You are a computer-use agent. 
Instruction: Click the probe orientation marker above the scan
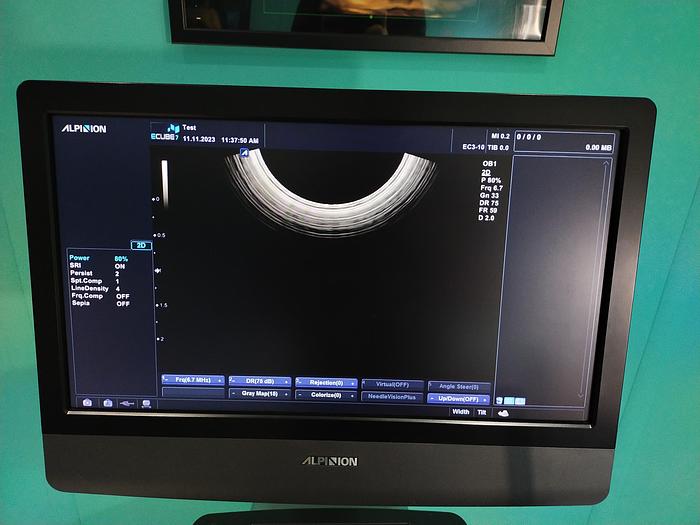(243, 152)
